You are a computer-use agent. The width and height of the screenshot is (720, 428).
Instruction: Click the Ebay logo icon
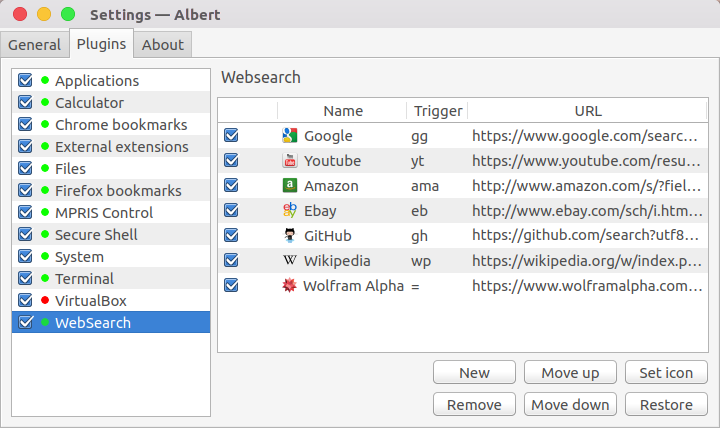pyautogui.click(x=289, y=210)
